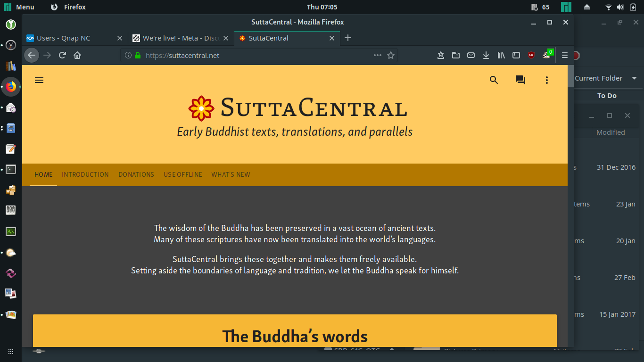Open the volume speaker indicator
Screen dimensions: 644x362
pyautogui.click(x=620, y=7)
